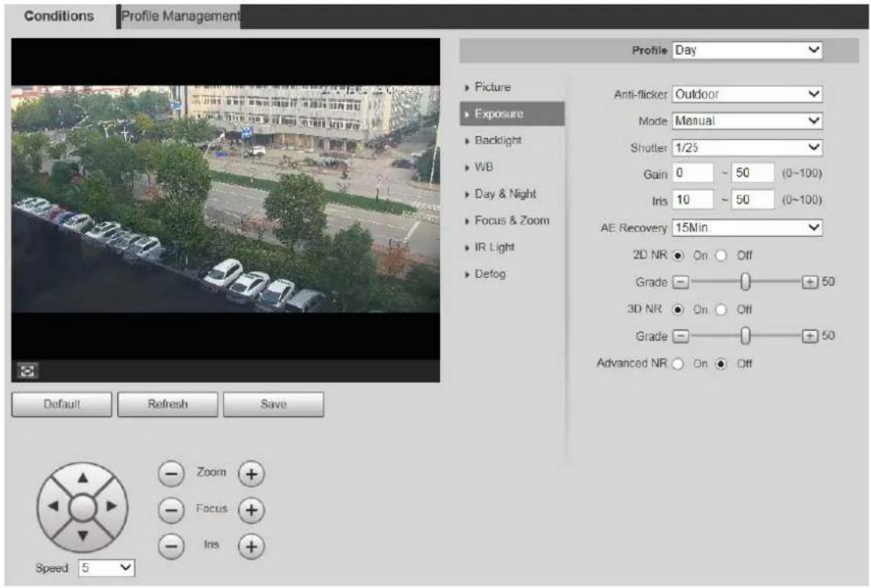Click the Iris minimum input field
Image resolution: width=871 pixels, height=588 pixels.
point(693,199)
